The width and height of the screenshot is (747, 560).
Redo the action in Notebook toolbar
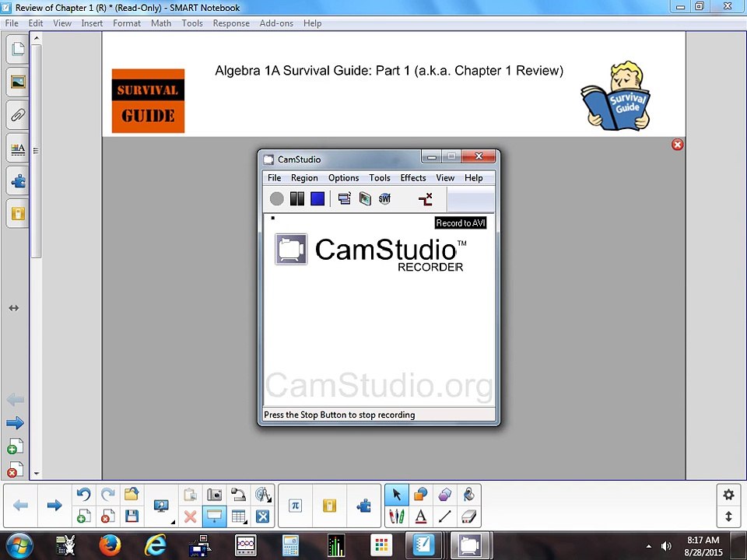click(x=107, y=495)
